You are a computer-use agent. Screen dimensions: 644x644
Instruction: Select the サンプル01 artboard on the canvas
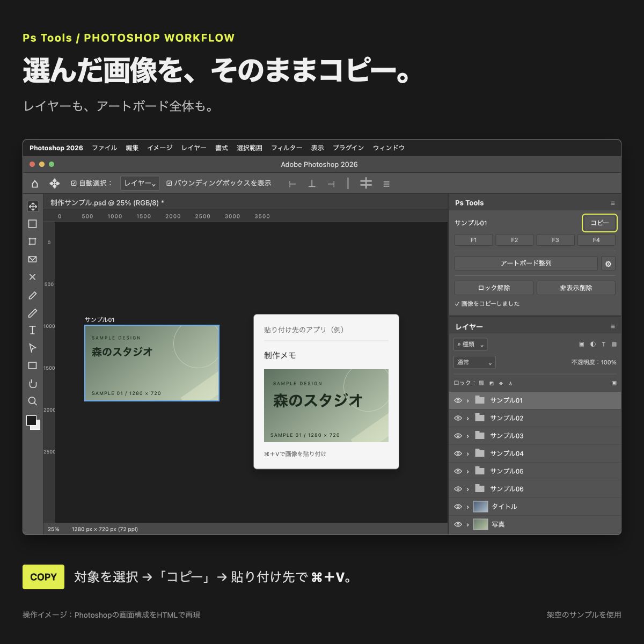pyautogui.click(x=152, y=363)
